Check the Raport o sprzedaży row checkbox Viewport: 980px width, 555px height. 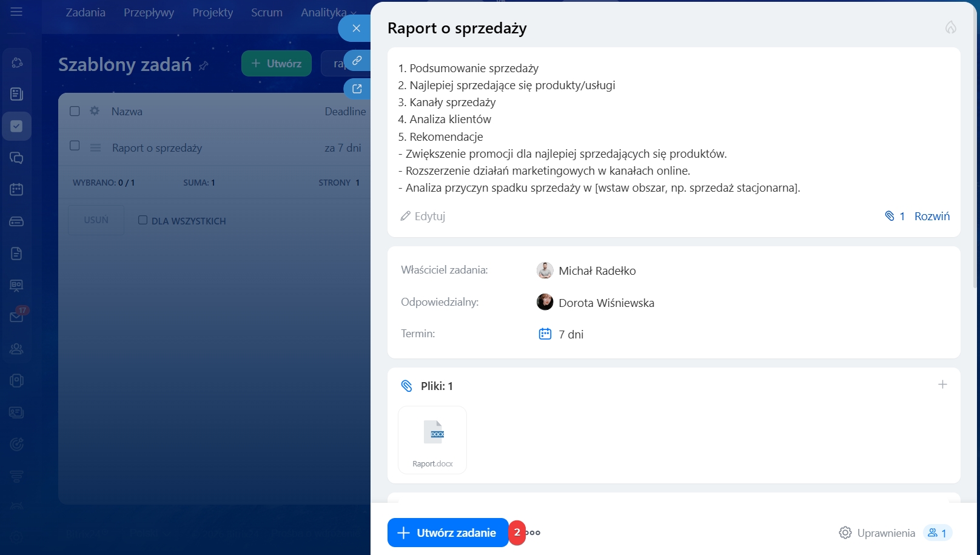point(75,146)
